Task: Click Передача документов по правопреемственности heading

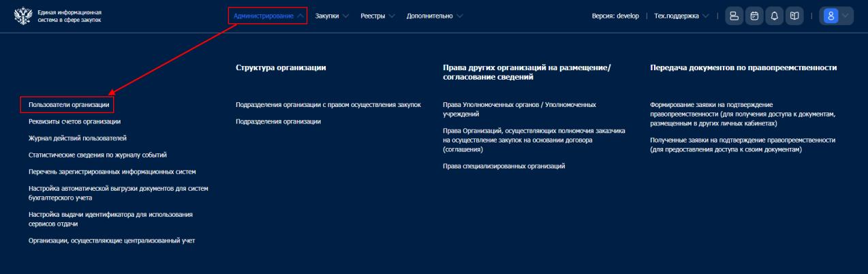Action: (x=743, y=67)
